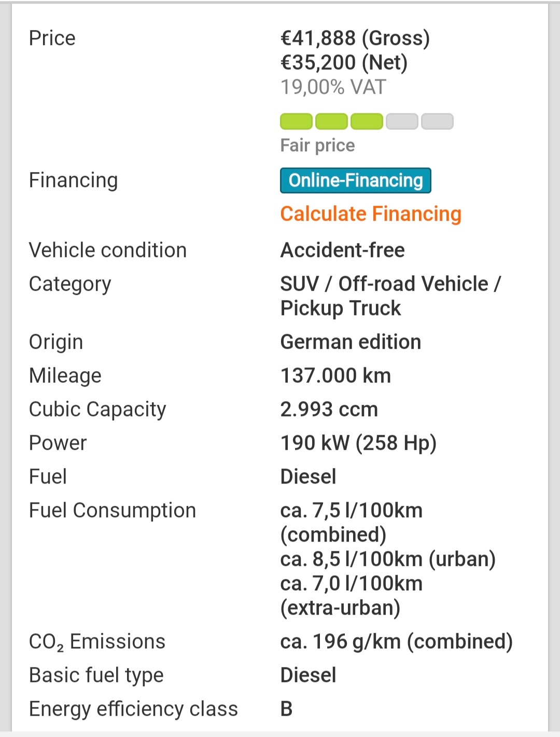Click the 19,00% VAT text
The height and width of the screenshot is (737, 560).
[x=333, y=87]
